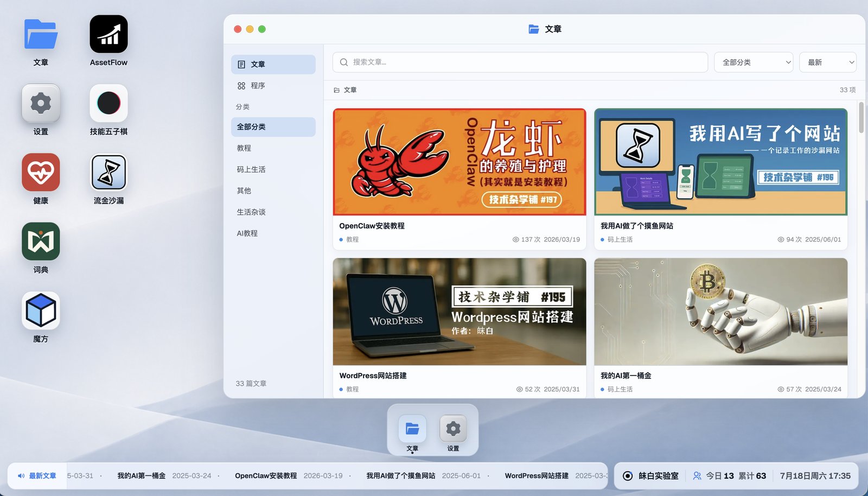Image resolution: width=868 pixels, height=496 pixels.
Task: Select 文章 in the sidebar
Action: click(273, 65)
